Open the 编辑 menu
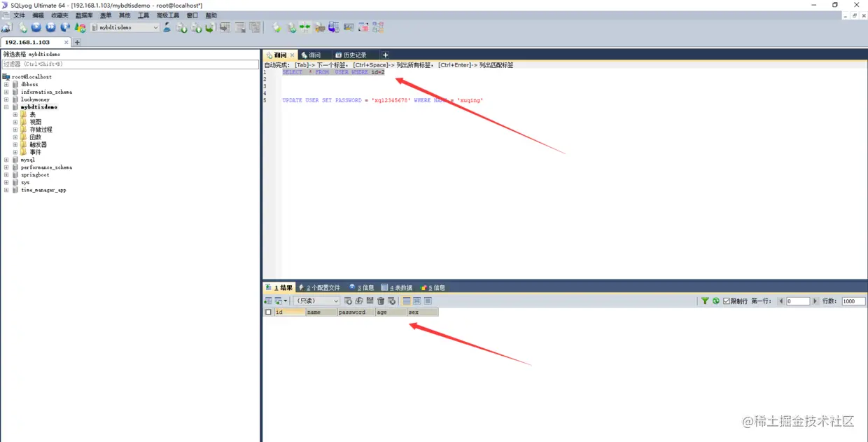 pyautogui.click(x=38, y=15)
